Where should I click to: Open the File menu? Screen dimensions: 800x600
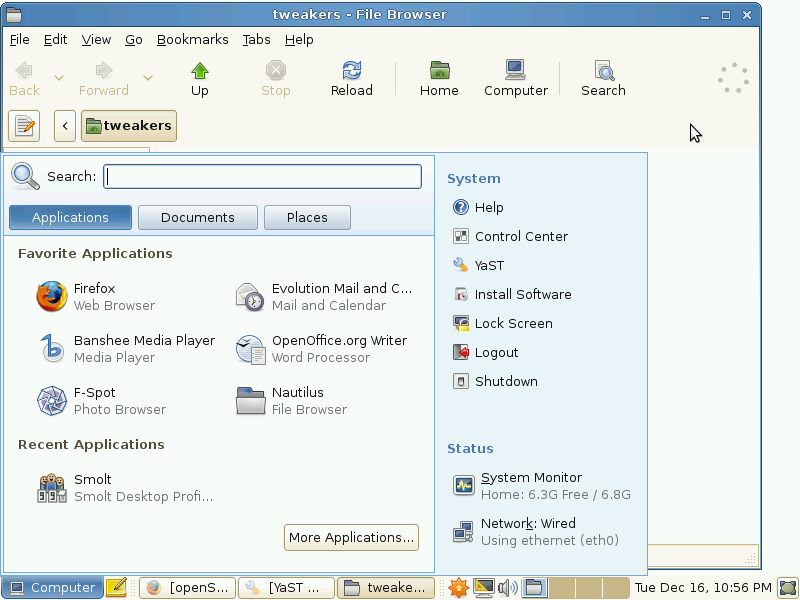(19, 40)
